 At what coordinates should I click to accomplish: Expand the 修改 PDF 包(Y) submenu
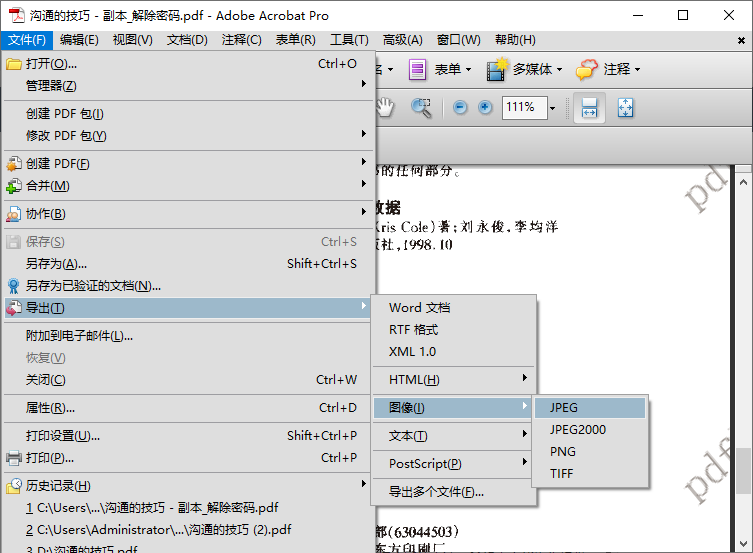pos(364,134)
